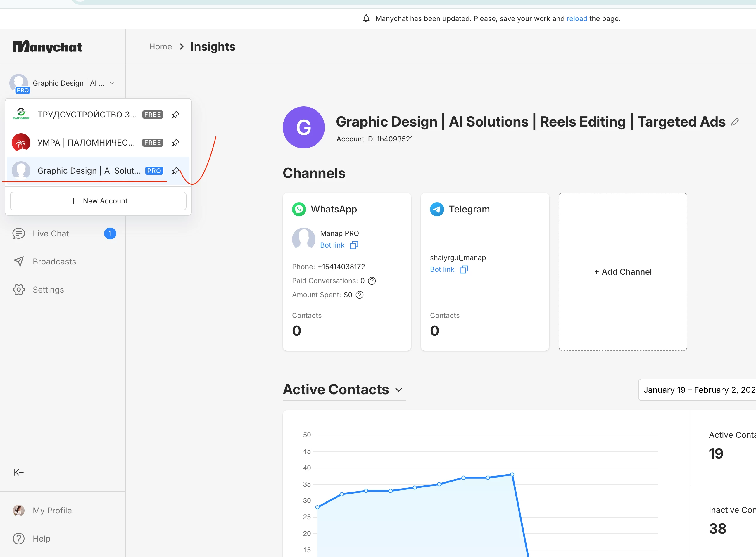This screenshot has width=756, height=557.
Task: Copy the Telegram bot link icon
Action: point(464,269)
